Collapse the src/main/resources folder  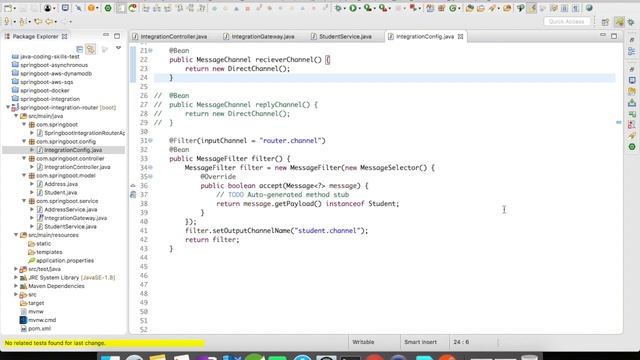[16, 235]
